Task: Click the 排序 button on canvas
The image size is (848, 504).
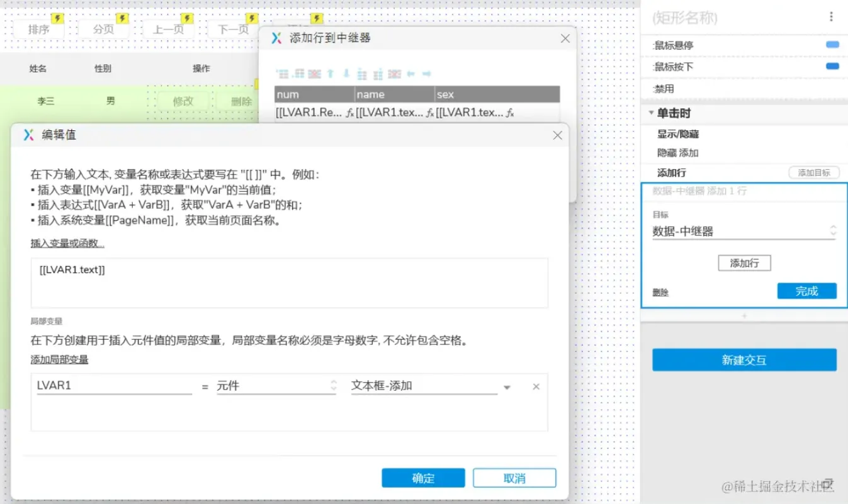Action: pos(39,29)
